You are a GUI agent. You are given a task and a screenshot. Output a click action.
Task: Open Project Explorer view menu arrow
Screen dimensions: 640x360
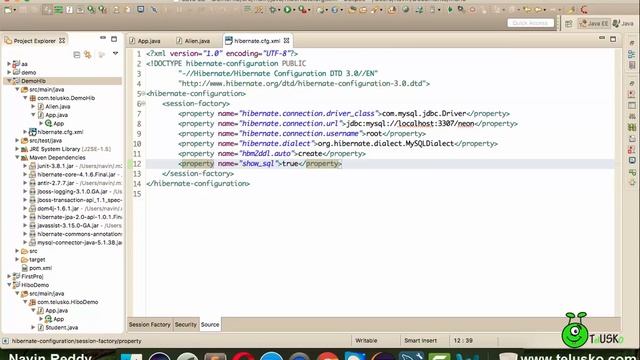point(116,53)
